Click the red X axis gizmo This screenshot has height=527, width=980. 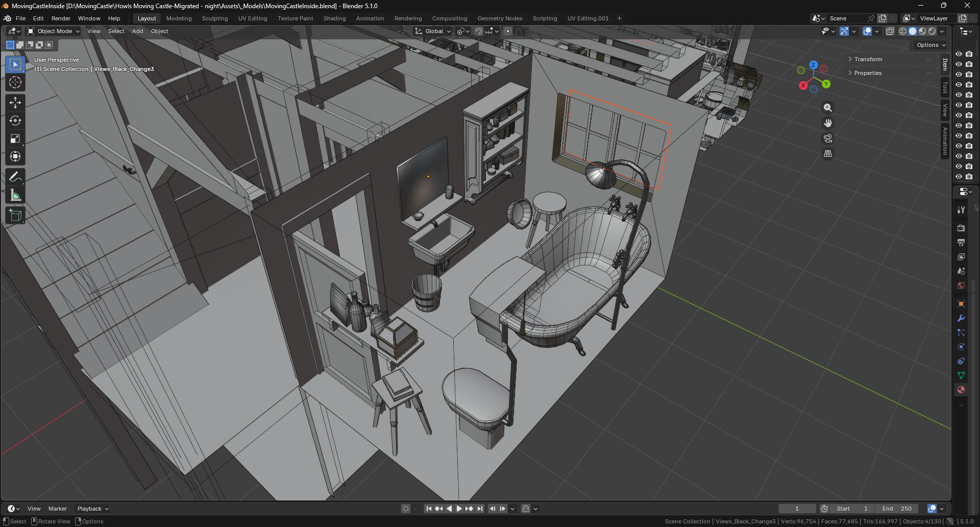point(803,85)
